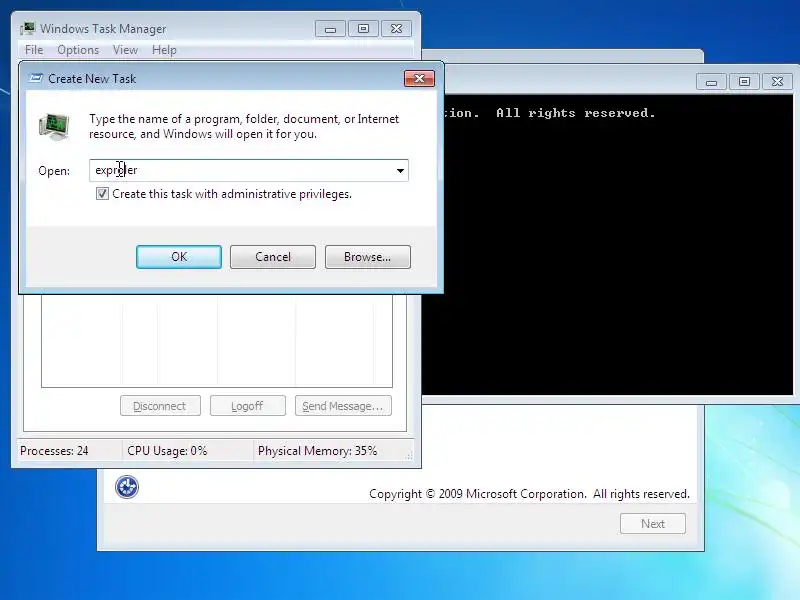This screenshot has height=600, width=800.
Task: Maximize the command prompt window
Action: (x=744, y=82)
